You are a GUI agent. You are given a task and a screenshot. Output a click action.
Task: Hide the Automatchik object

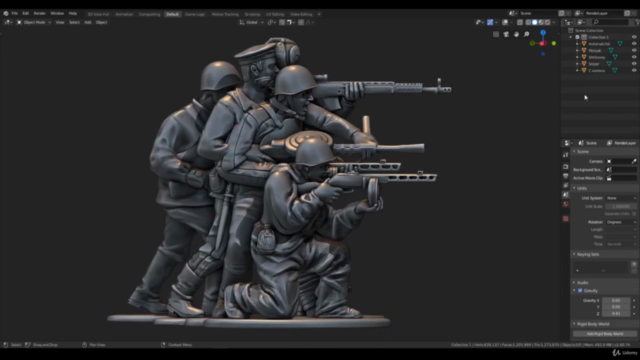634,44
